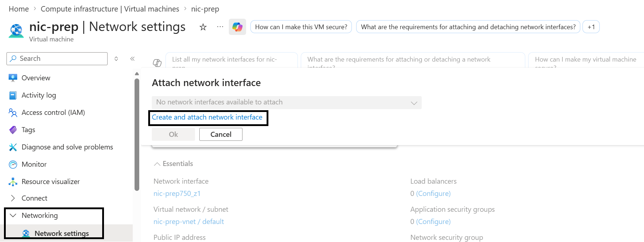Click the Cancel button

[x=221, y=134]
